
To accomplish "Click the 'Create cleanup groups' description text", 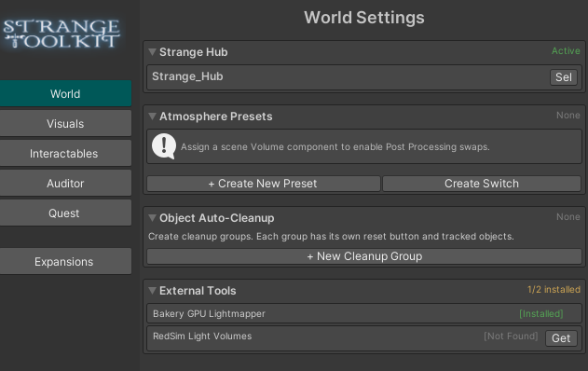I will (331, 237).
